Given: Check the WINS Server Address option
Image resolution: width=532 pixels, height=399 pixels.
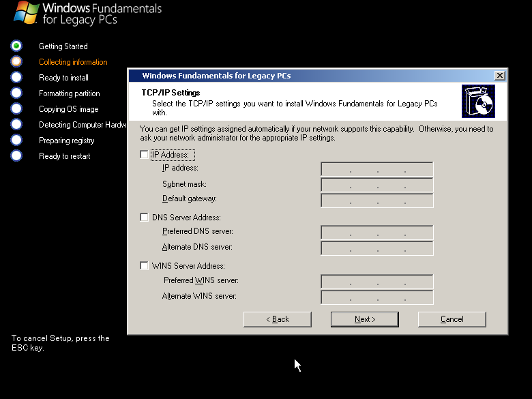Looking at the screenshot, I should click(x=144, y=266).
